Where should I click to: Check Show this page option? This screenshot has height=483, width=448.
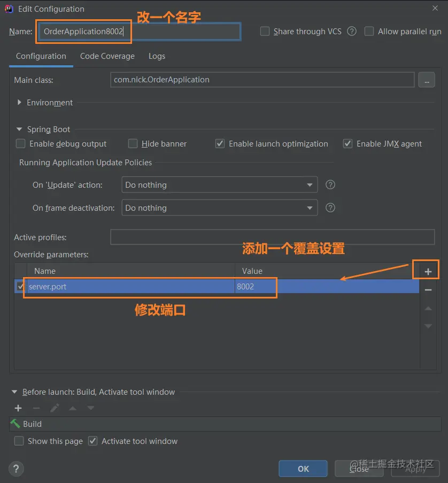point(19,441)
